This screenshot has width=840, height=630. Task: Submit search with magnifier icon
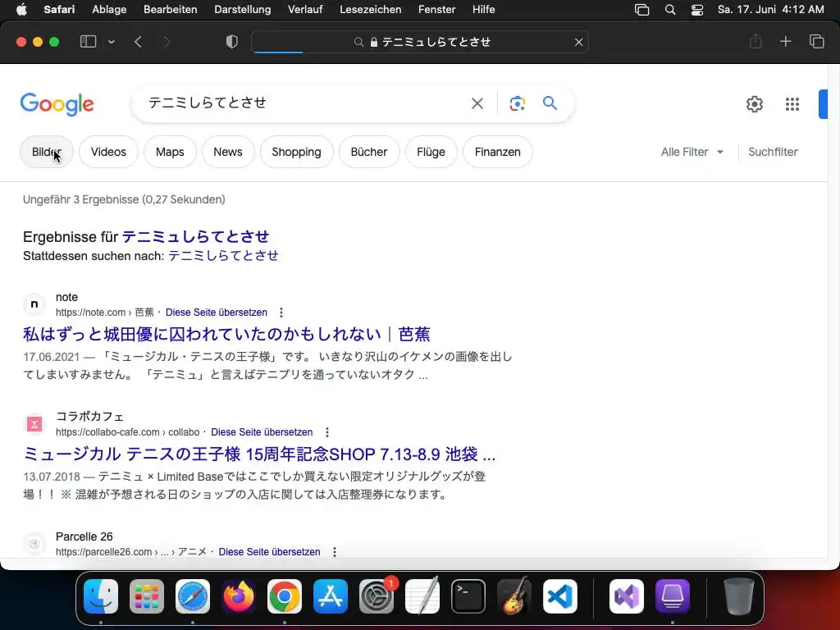tap(550, 103)
